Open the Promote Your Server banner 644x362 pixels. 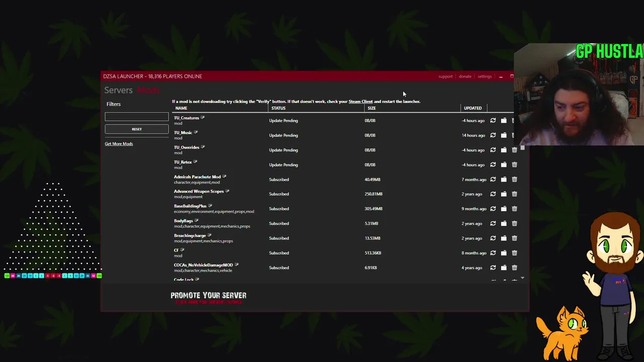click(x=208, y=298)
